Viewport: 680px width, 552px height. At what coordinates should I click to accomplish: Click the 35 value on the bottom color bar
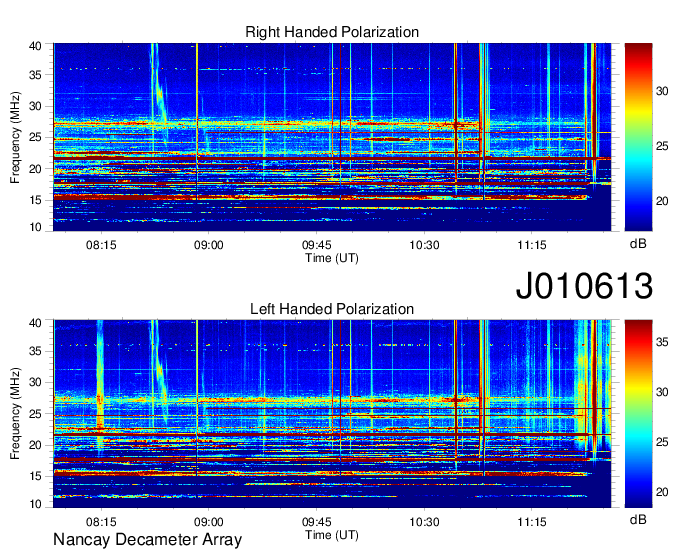coord(662,342)
